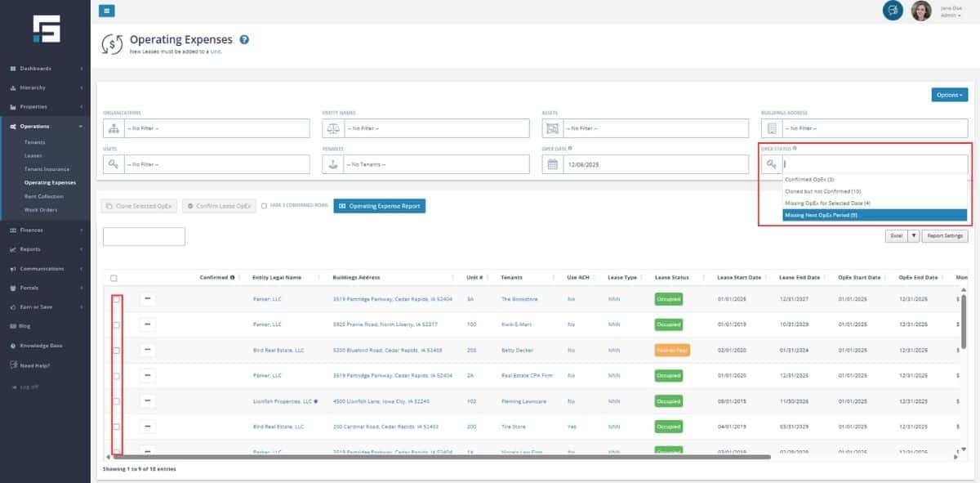980x483 pixels.
Task: Open the Options dropdown button
Action: (949, 95)
